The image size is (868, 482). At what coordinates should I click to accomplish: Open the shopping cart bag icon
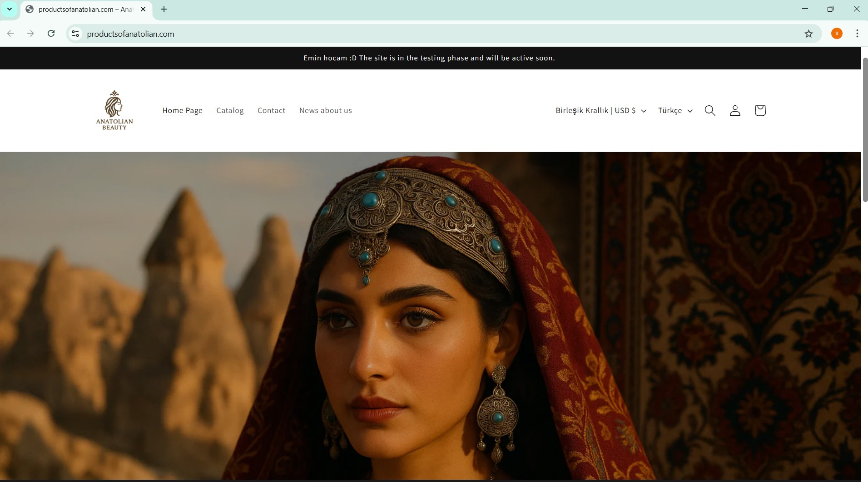point(760,110)
